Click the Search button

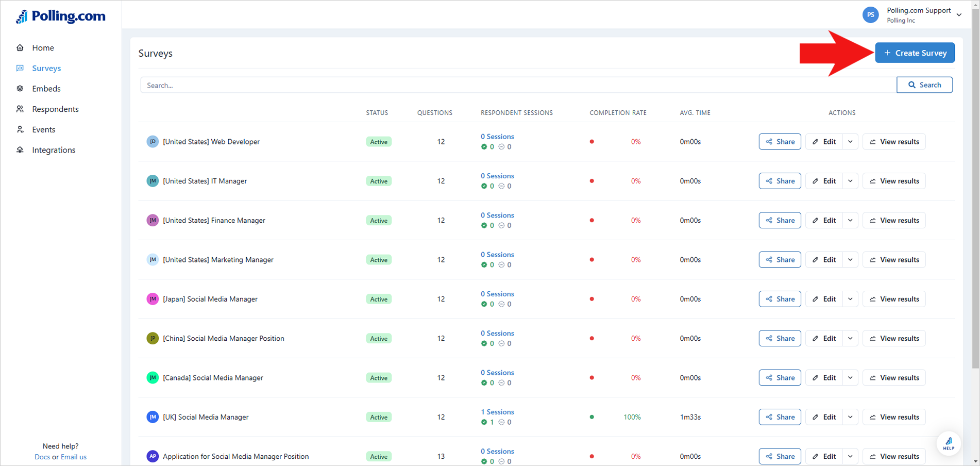click(924, 85)
